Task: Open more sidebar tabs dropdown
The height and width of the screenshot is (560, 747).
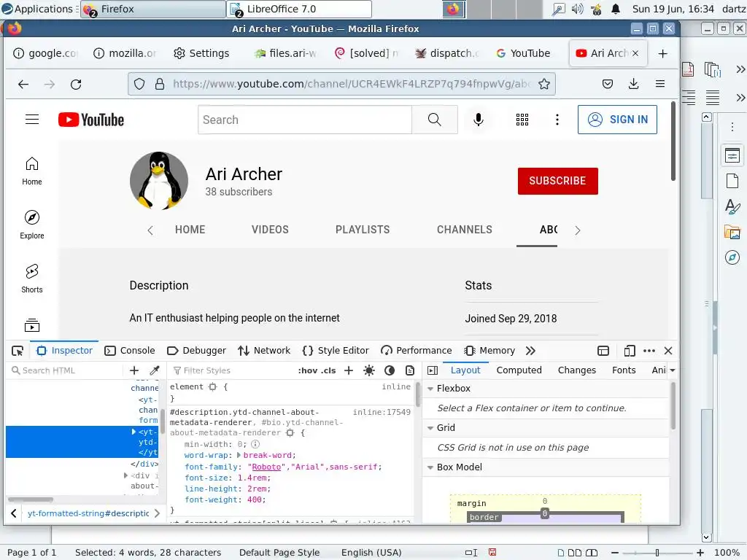Action: click(x=672, y=370)
